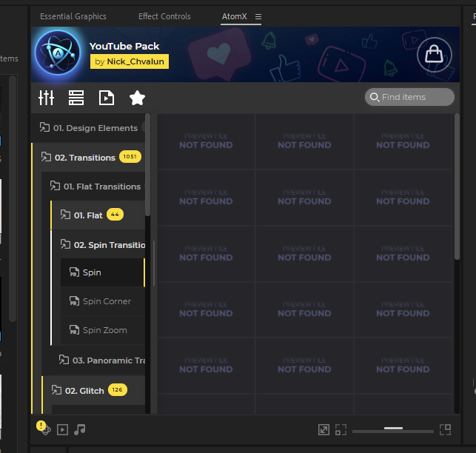This screenshot has width=476, height=453.
Task: Select the Spin Corner item
Action: tap(106, 301)
